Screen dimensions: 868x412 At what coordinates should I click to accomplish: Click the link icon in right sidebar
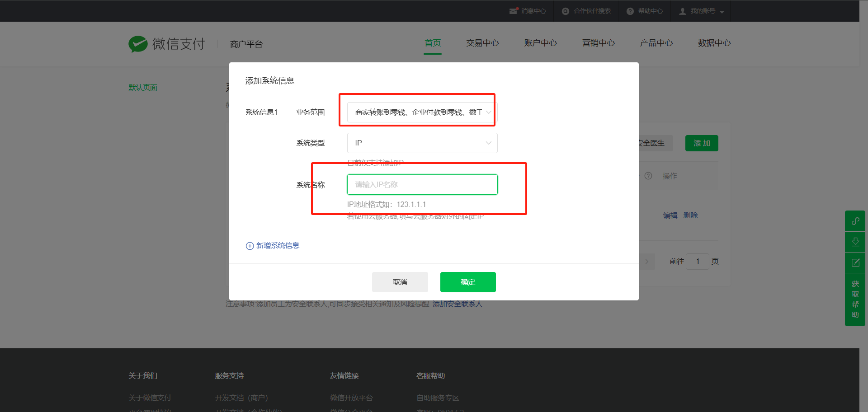click(855, 221)
